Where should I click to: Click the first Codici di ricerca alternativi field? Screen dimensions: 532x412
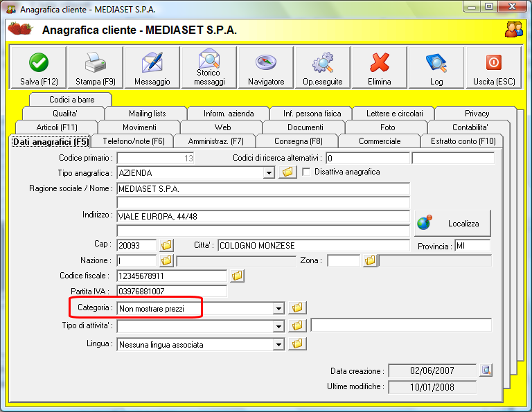click(x=368, y=158)
